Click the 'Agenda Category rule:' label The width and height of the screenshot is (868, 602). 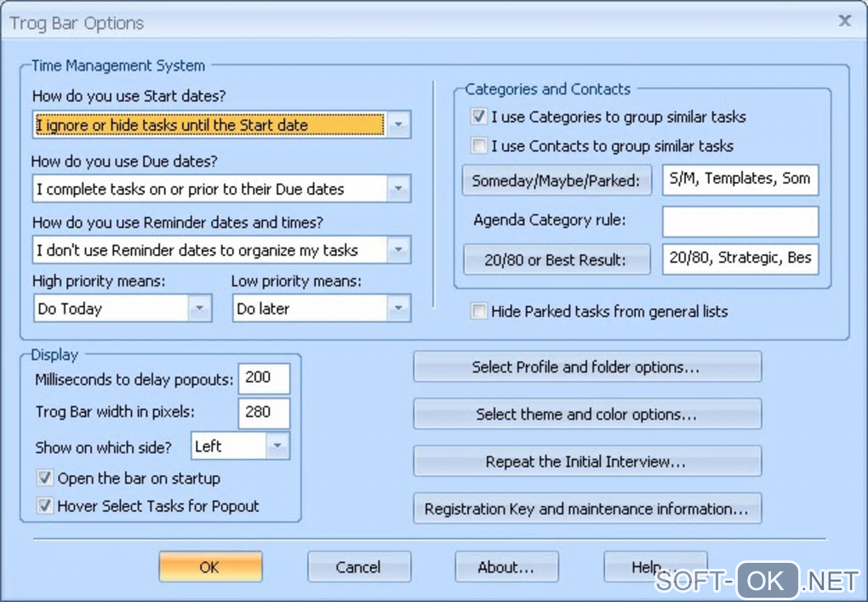(550, 219)
